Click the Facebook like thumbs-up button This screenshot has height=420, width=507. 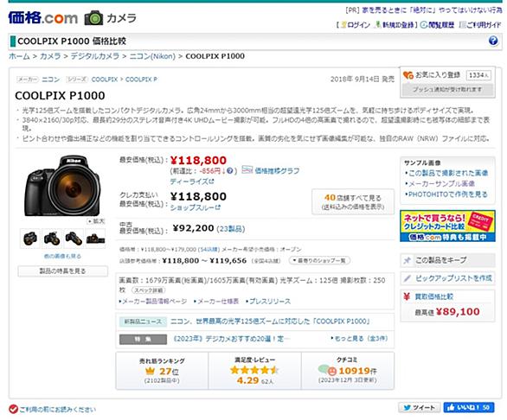469,407
